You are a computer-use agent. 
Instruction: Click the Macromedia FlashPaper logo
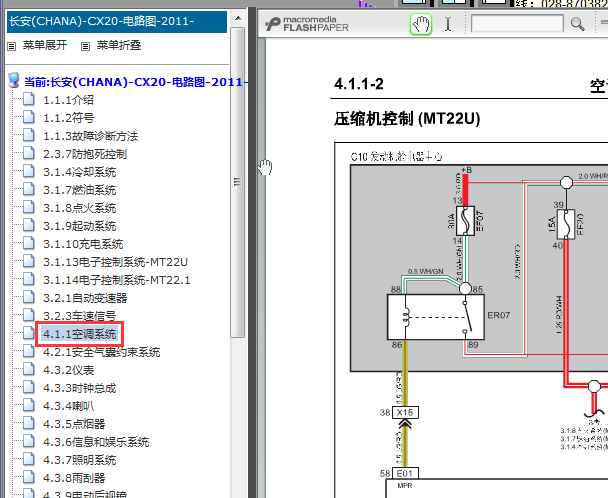(x=307, y=24)
